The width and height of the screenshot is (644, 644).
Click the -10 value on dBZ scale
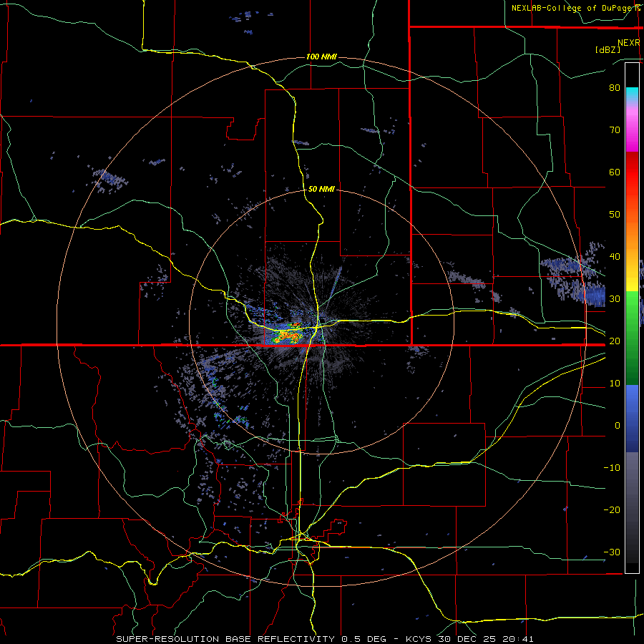click(x=612, y=468)
